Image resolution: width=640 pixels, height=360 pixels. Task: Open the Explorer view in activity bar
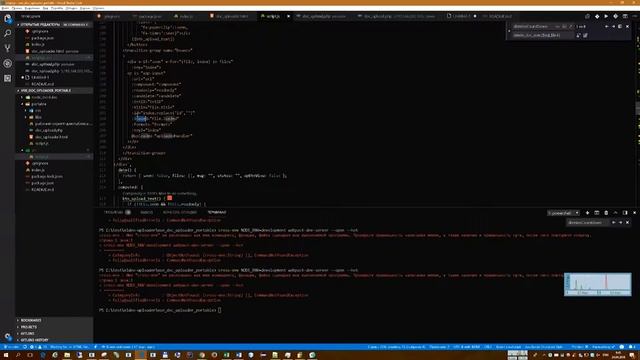7,18
